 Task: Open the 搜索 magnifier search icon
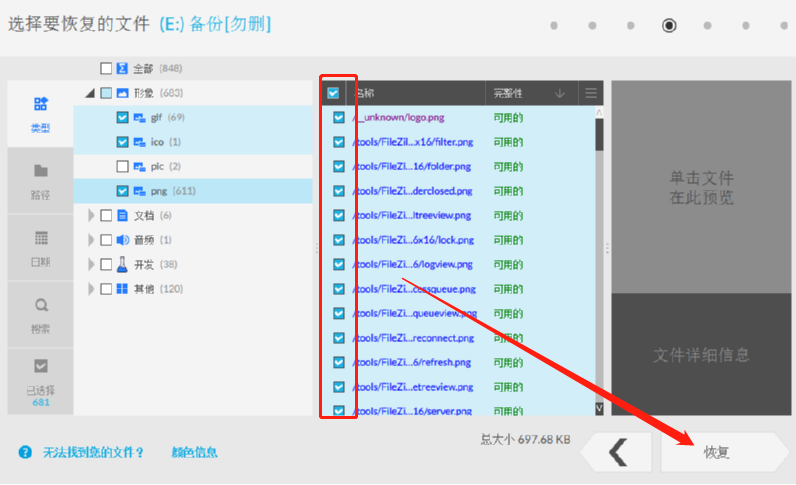coord(41,305)
